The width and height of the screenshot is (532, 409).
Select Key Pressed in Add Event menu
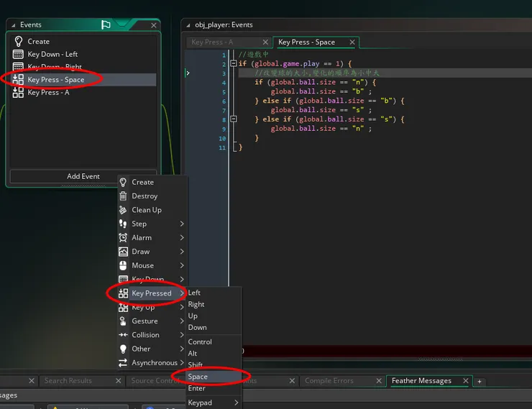pos(152,293)
